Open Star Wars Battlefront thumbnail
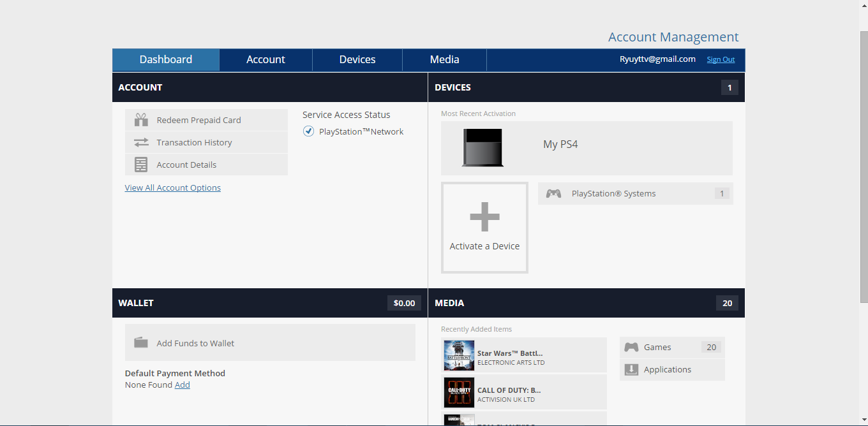 459,355
